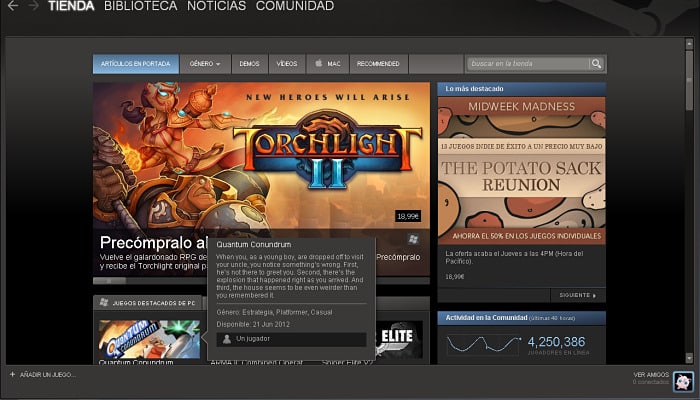
Task: Open the Sniper Elite V2 thumbnail
Action: pyautogui.click(x=399, y=339)
